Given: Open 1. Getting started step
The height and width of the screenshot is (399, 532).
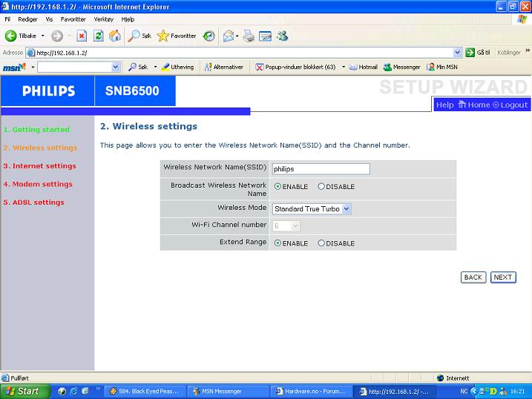Looking at the screenshot, I should point(36,130).
